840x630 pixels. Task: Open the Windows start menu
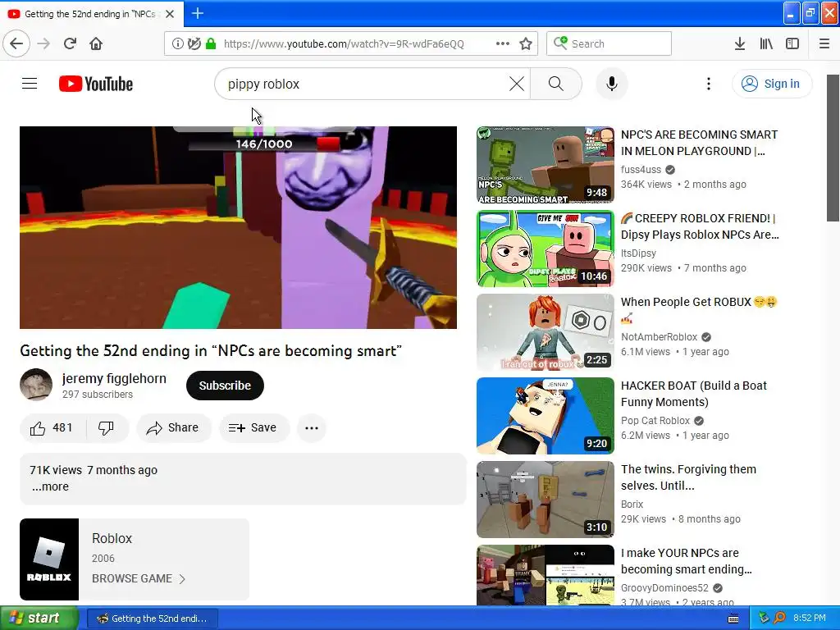click(39, 618)
